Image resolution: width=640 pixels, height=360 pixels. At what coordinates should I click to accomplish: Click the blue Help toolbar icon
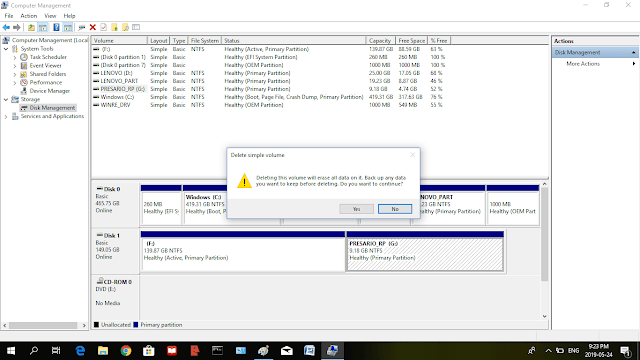click(x=56, y=27)
